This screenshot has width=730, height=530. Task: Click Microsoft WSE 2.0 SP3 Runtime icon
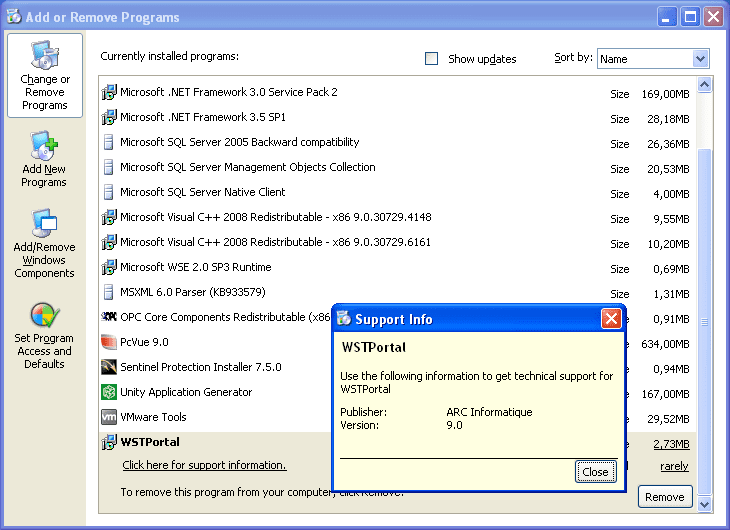[x=109, y=267]
